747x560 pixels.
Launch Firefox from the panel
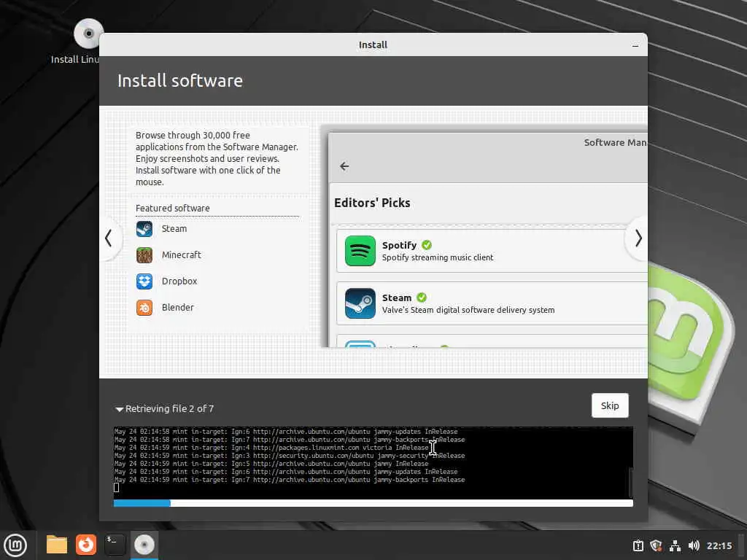point(86,545)
